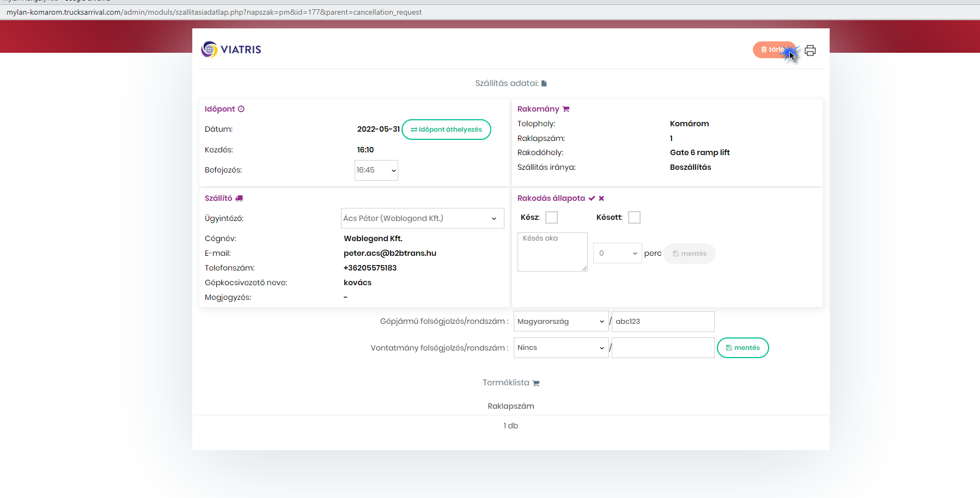
Task: Open the Magyarország country dropdown
Action: [561, 322]
